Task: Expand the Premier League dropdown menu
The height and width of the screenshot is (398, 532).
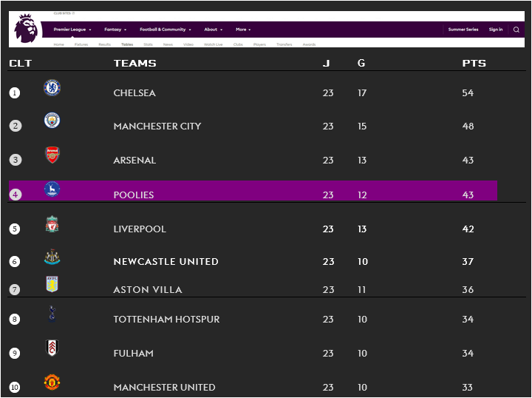Action: click(72, 30)
